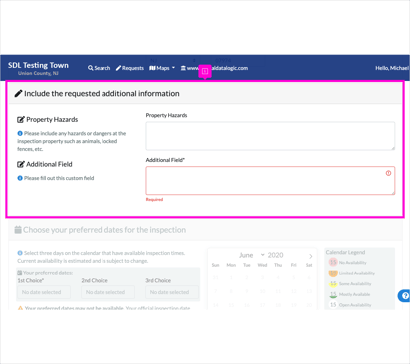The width and height of the screenshot is (410, 364).
Task: Click the 1st Choice date field
Action: click(44, 292)
